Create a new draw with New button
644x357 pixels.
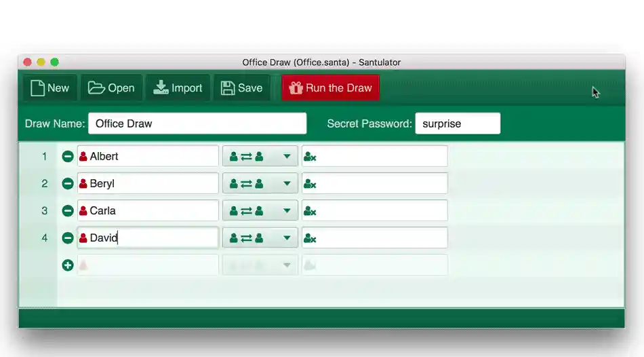tap(50, 88)
